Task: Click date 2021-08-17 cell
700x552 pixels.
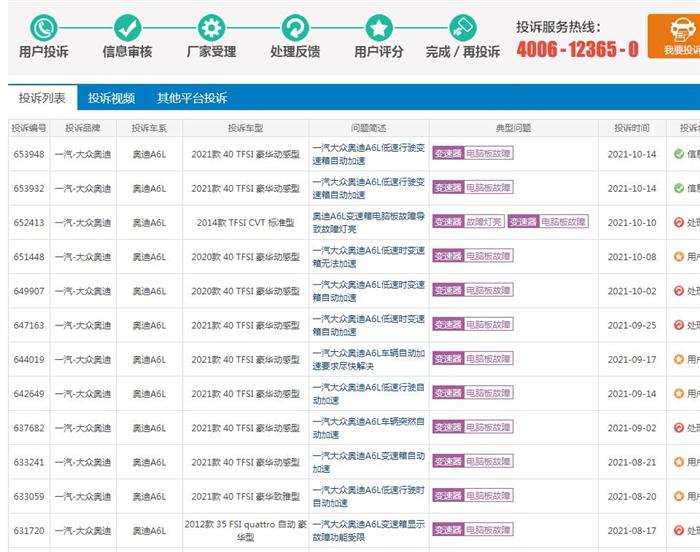Action: pyautogui.click(x=632, y=531)
